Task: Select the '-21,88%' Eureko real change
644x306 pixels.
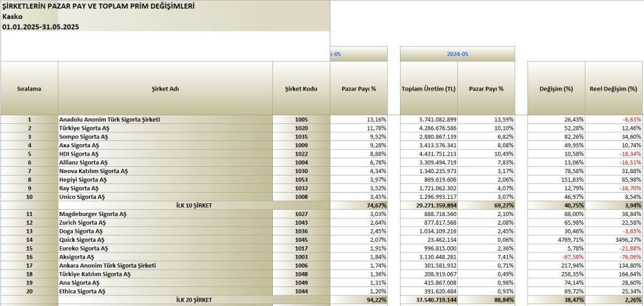Action: point(614,249)
